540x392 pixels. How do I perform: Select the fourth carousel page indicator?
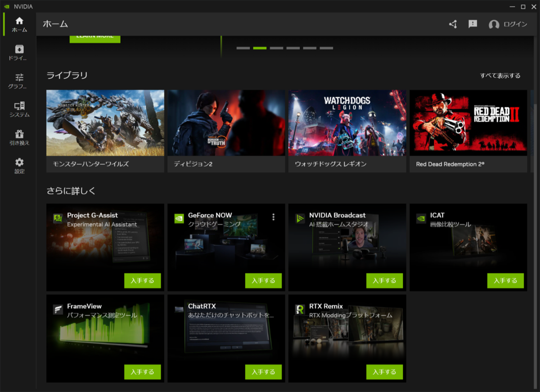[x=293, y=48]
